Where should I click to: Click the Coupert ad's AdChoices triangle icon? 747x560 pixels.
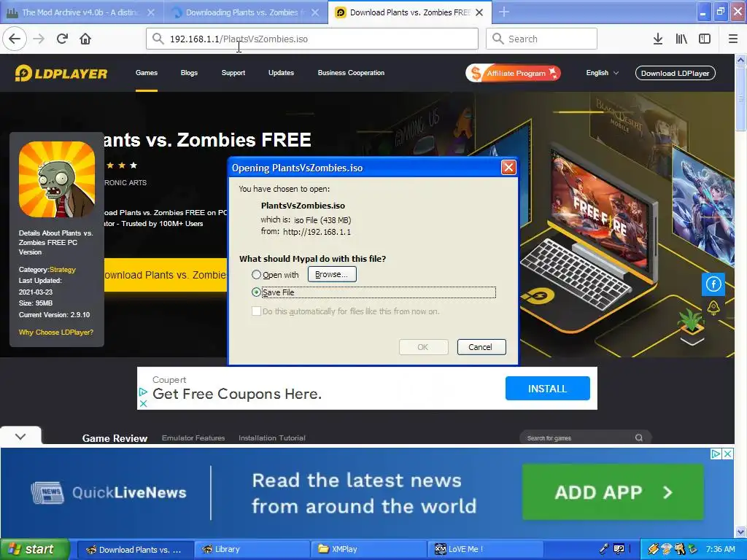(x=143, y=392)
